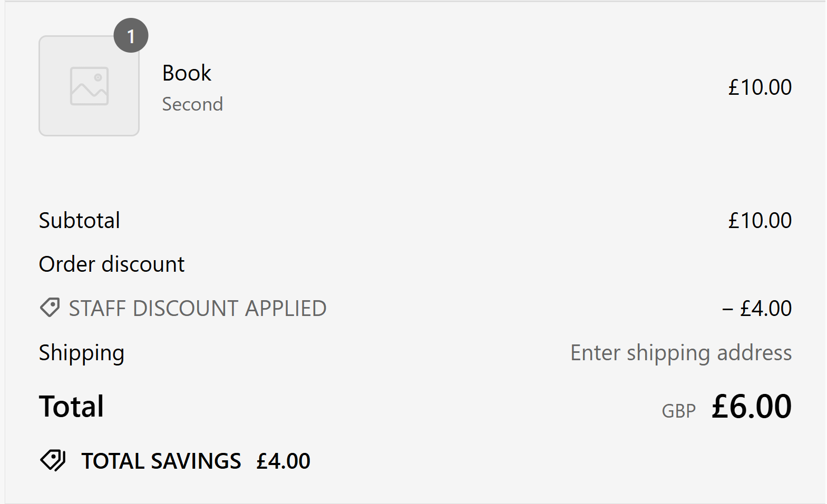Click the discount tag icon beside STAFF DISCOUNT APPLIED
The width and height of the screenshot is (827, 504).
50,308
